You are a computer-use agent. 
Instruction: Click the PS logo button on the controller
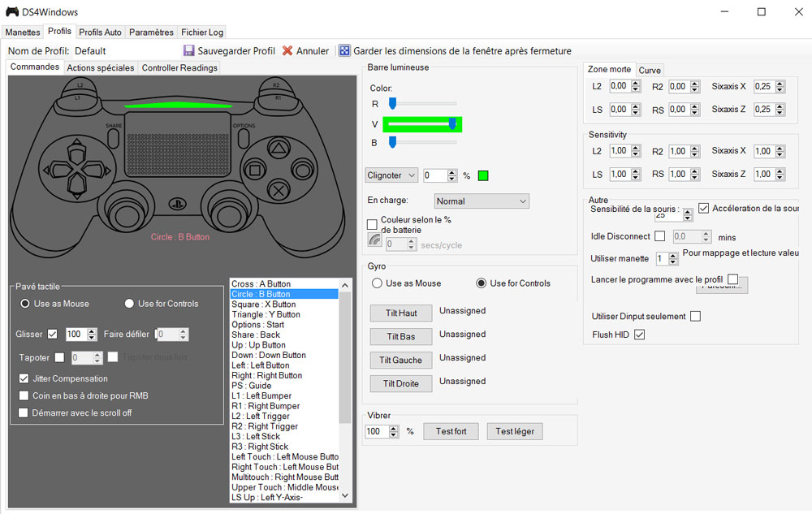[x=174, y=204]
